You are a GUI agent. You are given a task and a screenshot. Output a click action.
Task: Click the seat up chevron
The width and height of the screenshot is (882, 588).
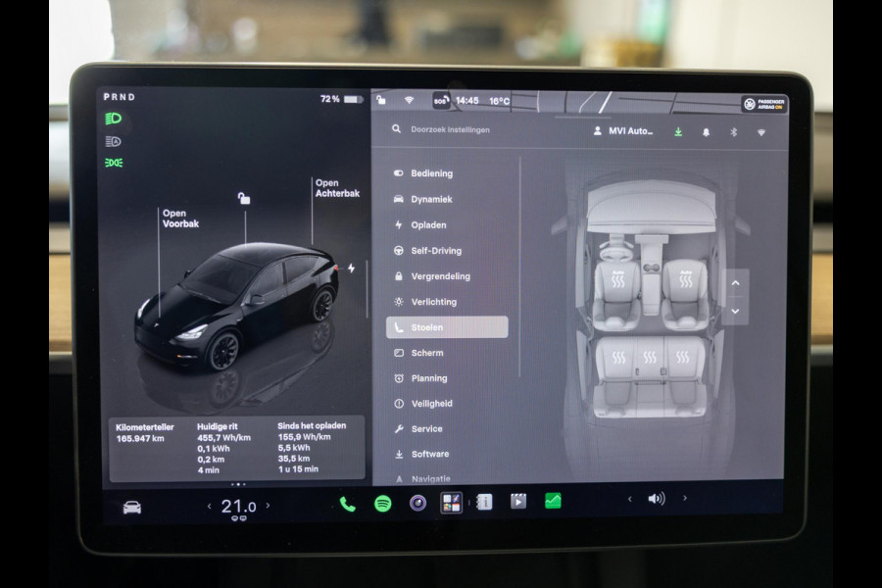click(x=735, y=283)
